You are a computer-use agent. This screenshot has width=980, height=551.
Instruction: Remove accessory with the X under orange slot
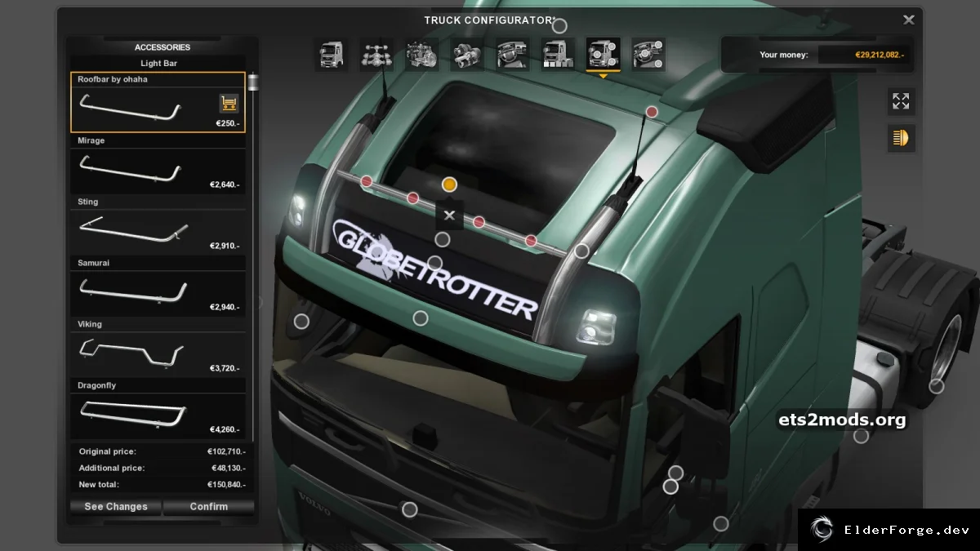click(449, 216)
